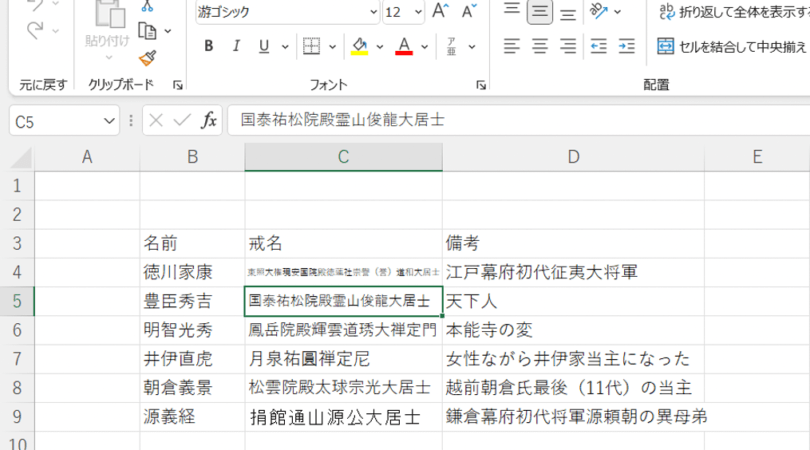
Task: Click the Copy icon
Action: (x=147, y=31)
